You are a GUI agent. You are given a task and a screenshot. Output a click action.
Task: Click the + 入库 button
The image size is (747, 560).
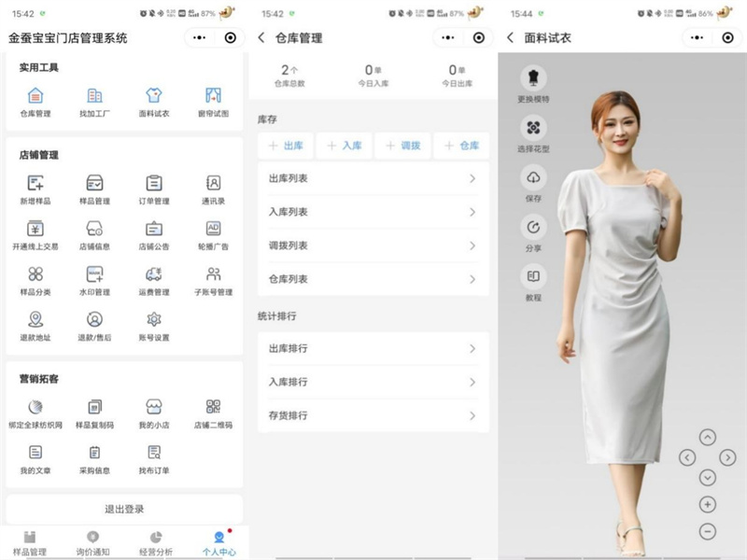click(344, 146)
